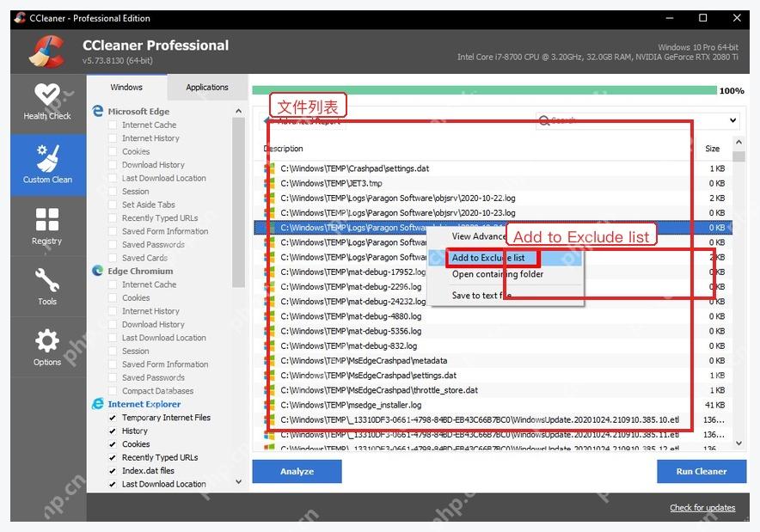This screenshot has height=532, width=760.
Task: Select Custom Clean in the sidebar
Action: point(47,165)
